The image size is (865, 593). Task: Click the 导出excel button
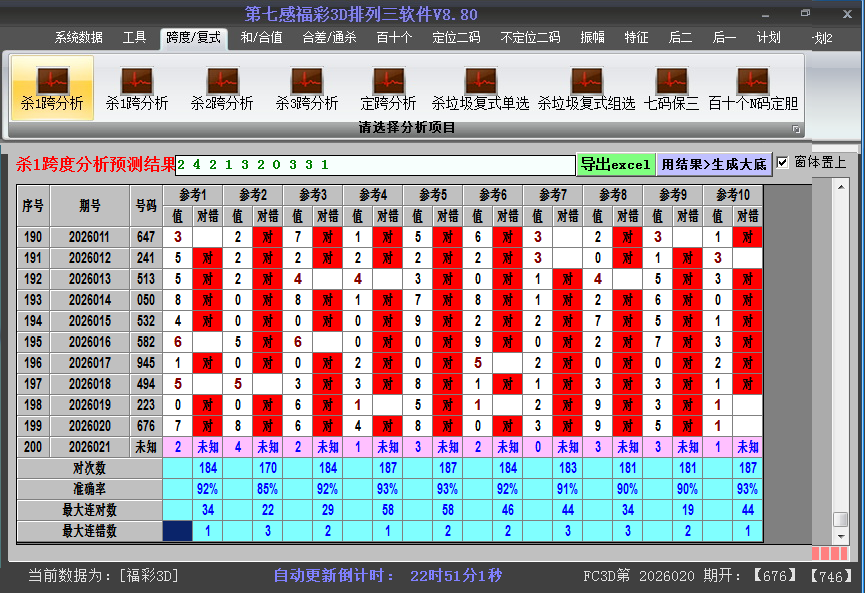click(x=615, y=165)
